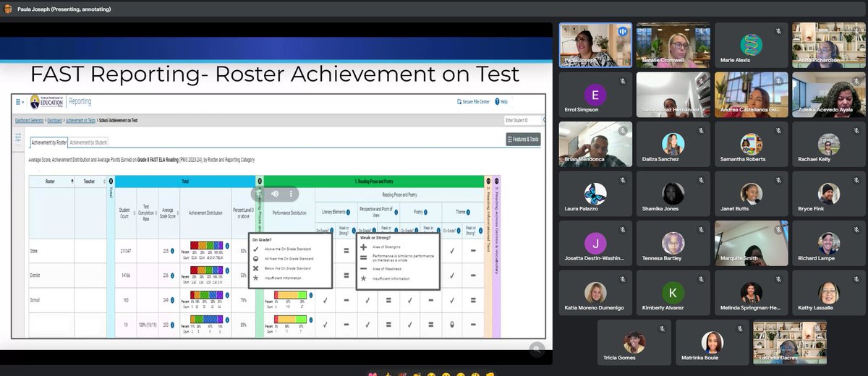Switch to the Achievement by Roster tab
This screenshot has width=868, height=376.
[49, 143]
